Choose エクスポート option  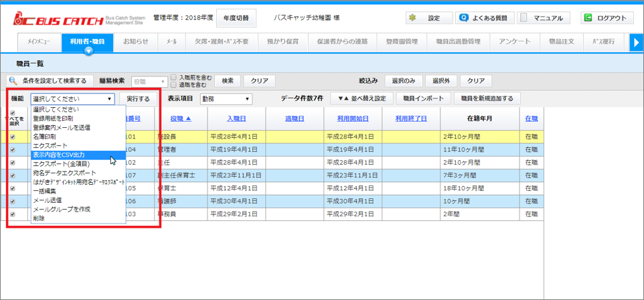[78, 145]
